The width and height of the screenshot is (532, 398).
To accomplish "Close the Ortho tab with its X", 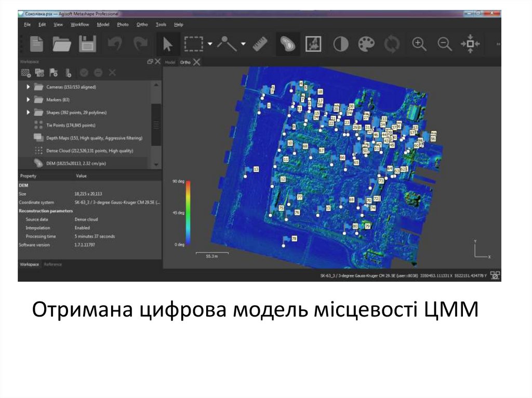I will pos(196,62).
